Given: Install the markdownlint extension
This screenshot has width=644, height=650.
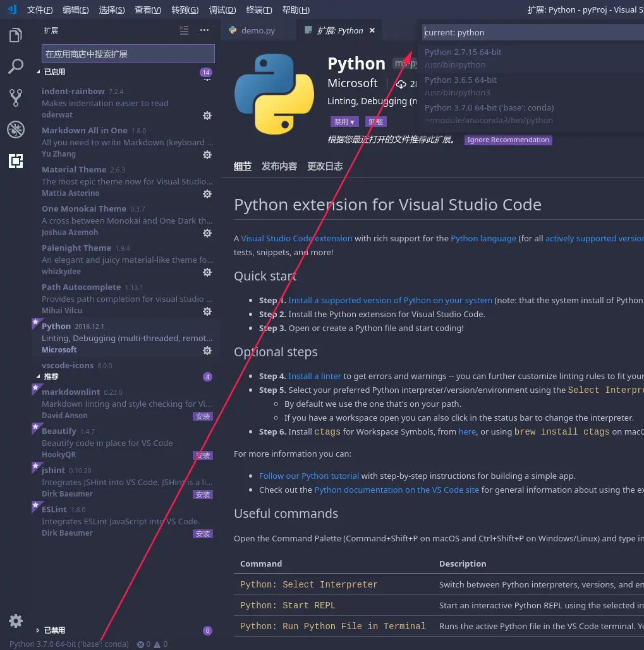Looking at the screenshot, I should coord(203,416).
